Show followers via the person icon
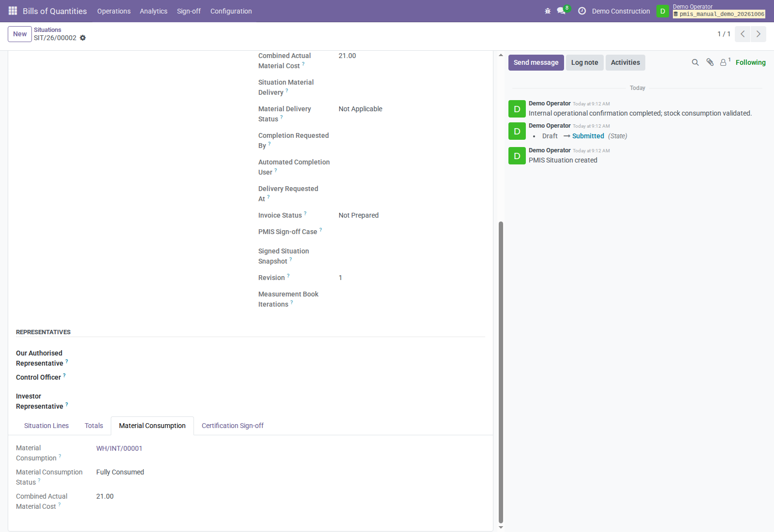This screenshot has width=774, height=532. pos(725,62)
